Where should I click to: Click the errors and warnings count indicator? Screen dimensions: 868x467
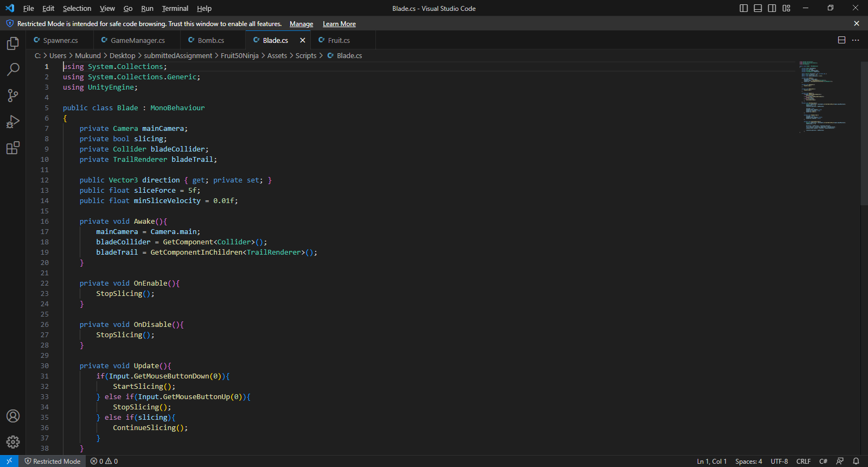click(x=104, y=461)
